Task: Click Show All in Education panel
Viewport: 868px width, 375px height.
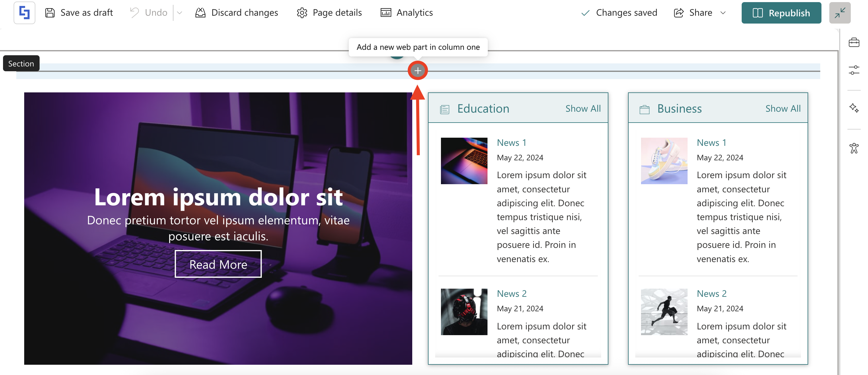Action: tap(583, 108)
